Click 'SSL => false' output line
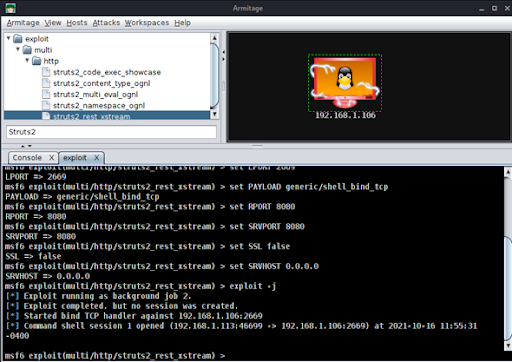The width and height of the screenshot is (512, 362). coord(33,256)
